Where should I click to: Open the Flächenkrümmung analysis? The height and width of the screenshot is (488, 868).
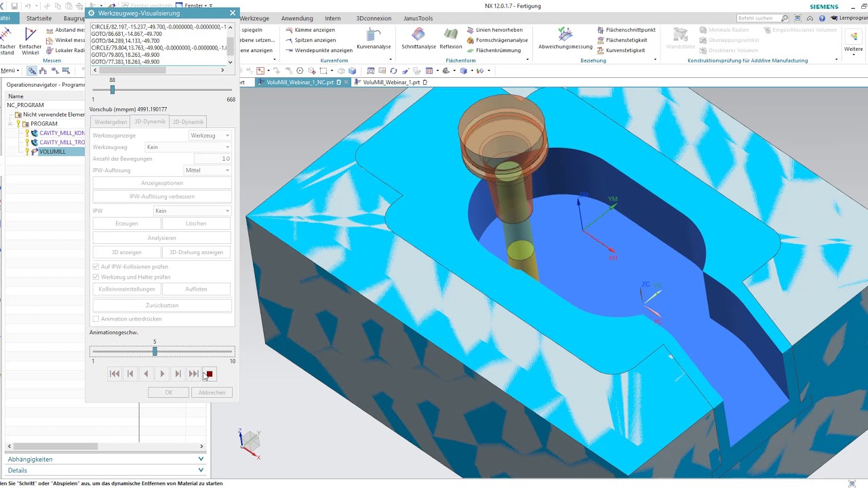[x=494, y=50]
